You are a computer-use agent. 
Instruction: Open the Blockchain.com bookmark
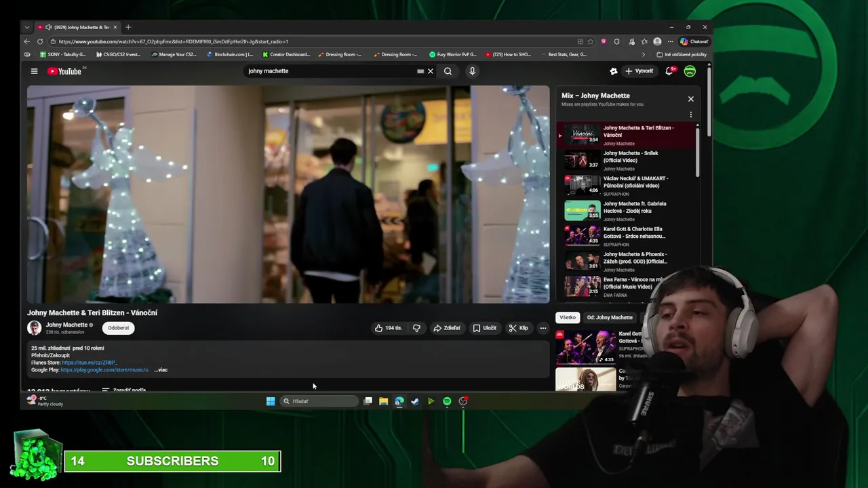click(230, 54)
